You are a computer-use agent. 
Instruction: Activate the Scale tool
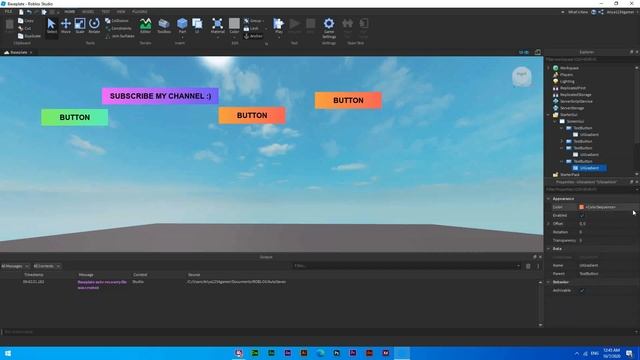point(80,26)
